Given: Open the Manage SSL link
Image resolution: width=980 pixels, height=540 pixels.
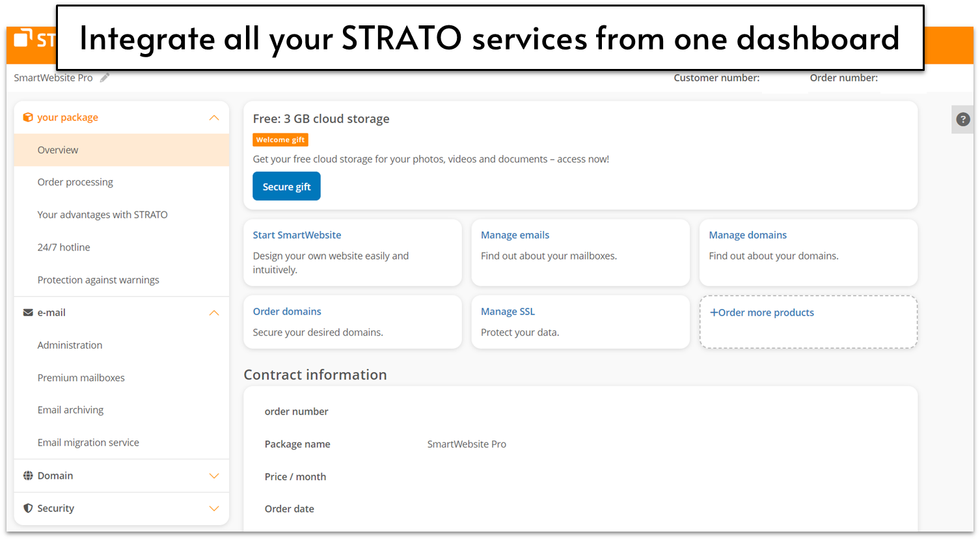Looking at the screenshot, I should click(x=508, y=311).
